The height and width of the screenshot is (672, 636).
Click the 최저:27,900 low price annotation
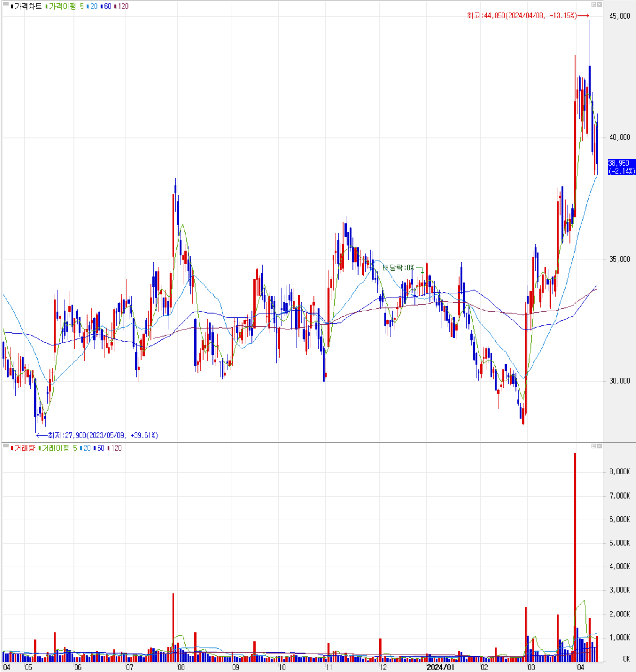(97, 435)
